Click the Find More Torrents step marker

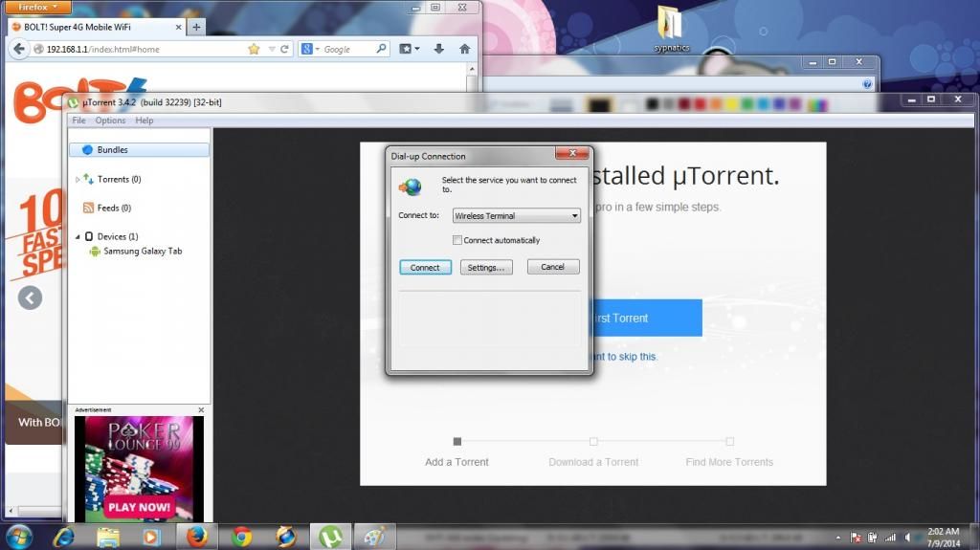[729, 441]
